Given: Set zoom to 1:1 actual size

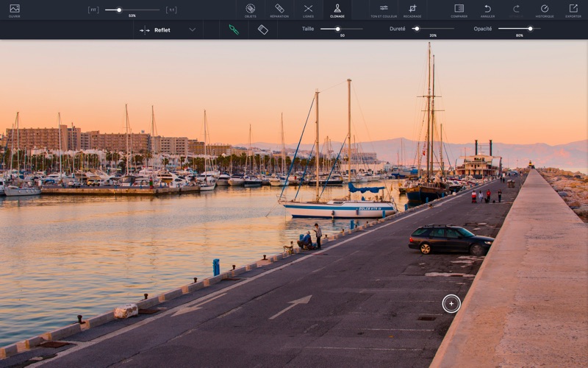Looking at the screenshot, I should pyautogui.click(x=171, y=10).
